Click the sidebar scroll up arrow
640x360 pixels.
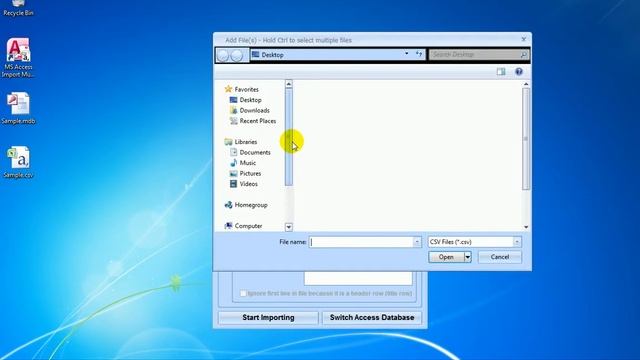289,84
